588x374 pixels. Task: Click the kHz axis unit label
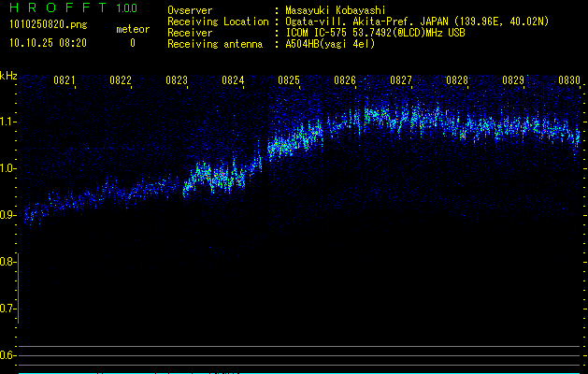pyautogui.click(x=8, y=76)
